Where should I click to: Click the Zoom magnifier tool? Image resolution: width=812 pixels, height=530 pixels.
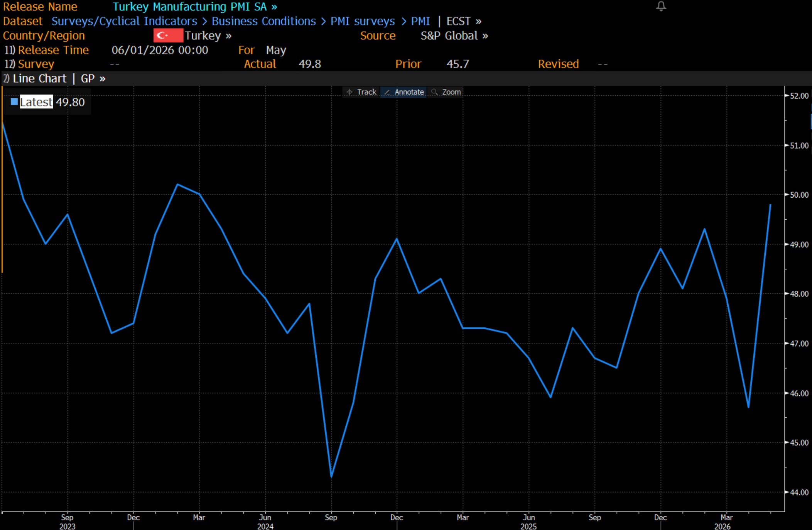click(446, 92)
